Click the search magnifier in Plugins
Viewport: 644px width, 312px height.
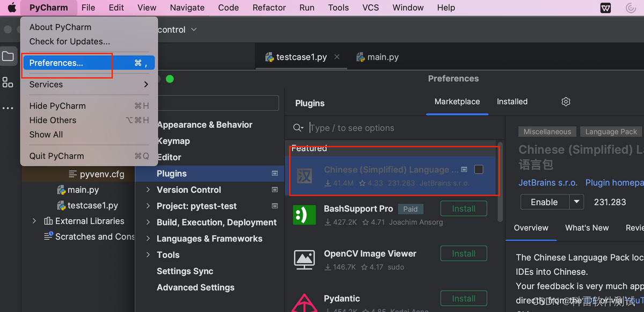click(x=298, y=128)
